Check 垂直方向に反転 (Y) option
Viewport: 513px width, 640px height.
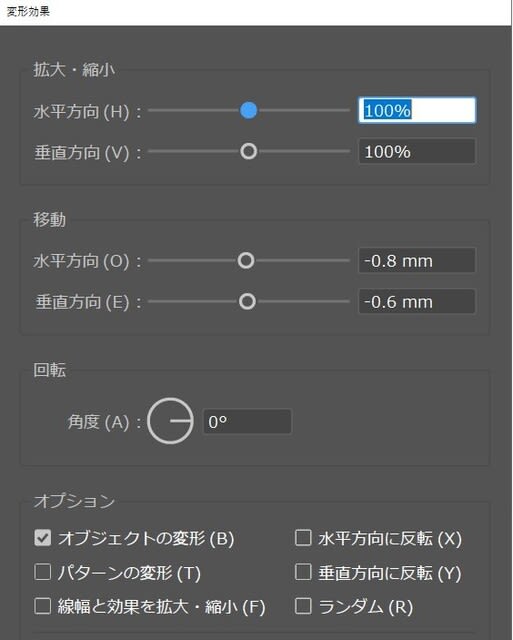click(x=303, y=572)
